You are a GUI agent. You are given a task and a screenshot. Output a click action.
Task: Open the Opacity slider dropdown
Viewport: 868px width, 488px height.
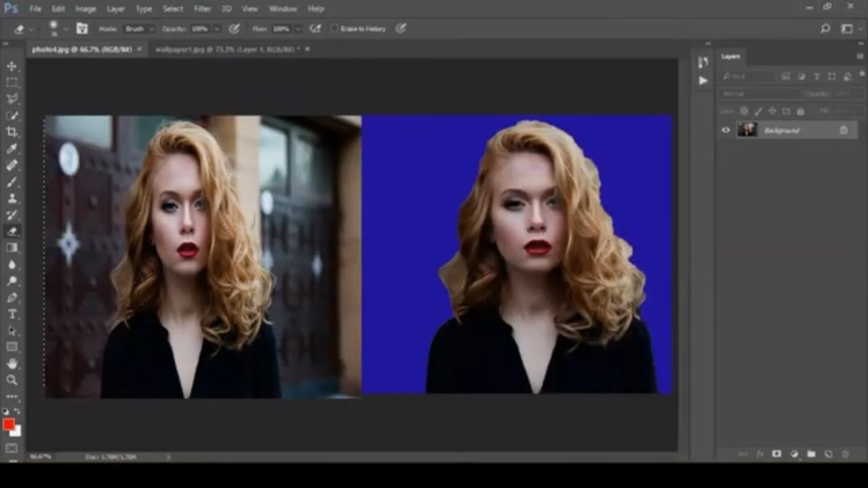pos(217,29)
